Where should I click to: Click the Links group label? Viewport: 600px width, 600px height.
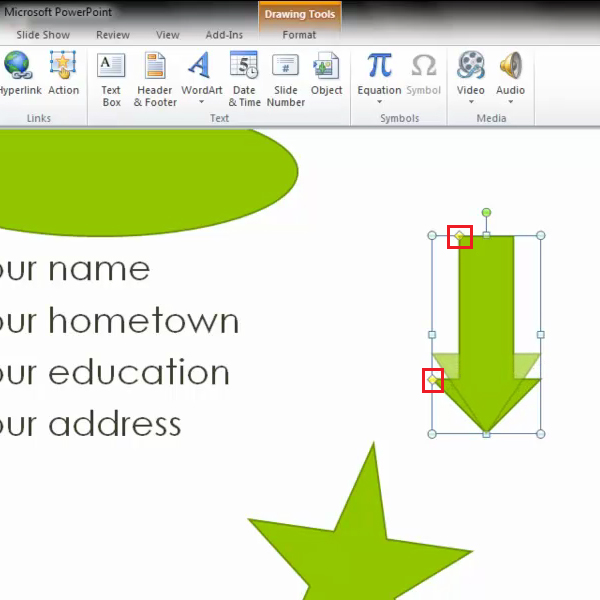pyautogui.click(x=39, y=118)
